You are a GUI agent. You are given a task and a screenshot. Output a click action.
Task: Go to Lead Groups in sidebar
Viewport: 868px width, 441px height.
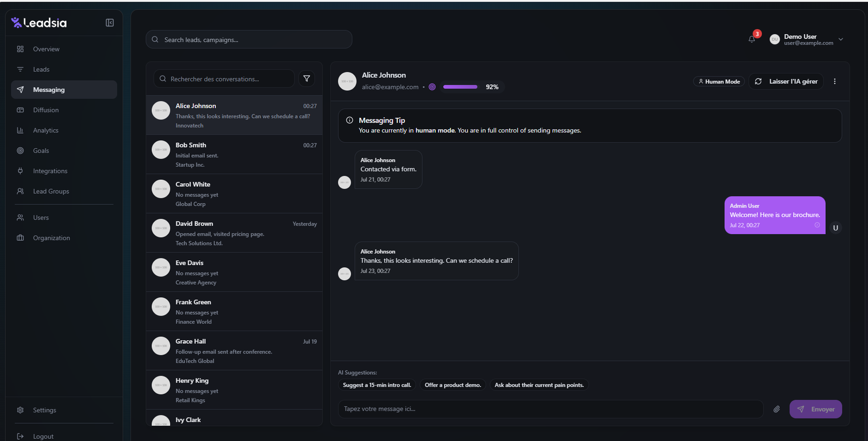click(51, 191)
